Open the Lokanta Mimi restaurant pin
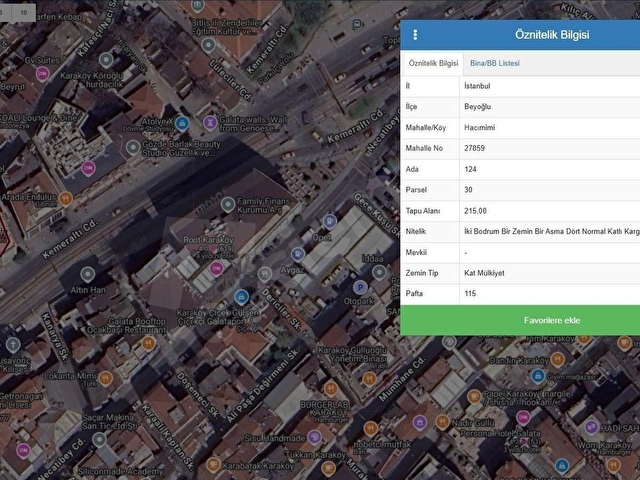640x480 pixels. (105, 378)
